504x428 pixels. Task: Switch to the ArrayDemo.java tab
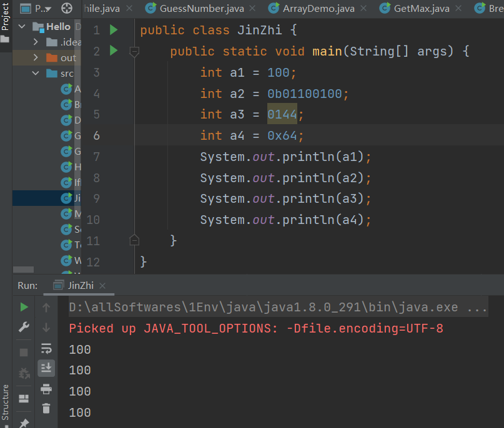point(319,9)
